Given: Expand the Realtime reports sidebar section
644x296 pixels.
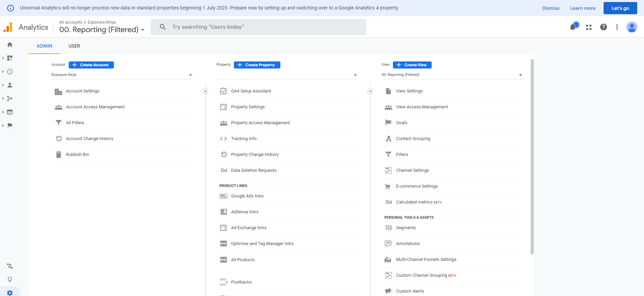Looking at the screenshot, I should click(x=10, y=72).
